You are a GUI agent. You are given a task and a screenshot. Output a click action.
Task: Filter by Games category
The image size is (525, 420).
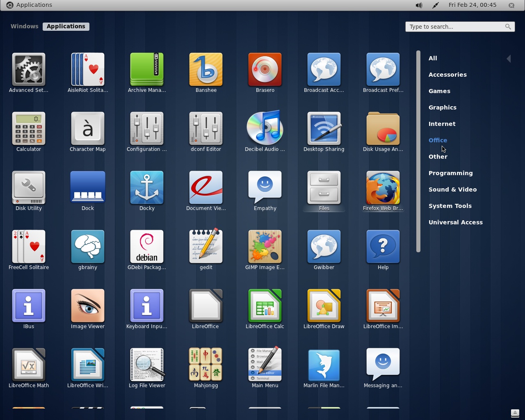439,91
